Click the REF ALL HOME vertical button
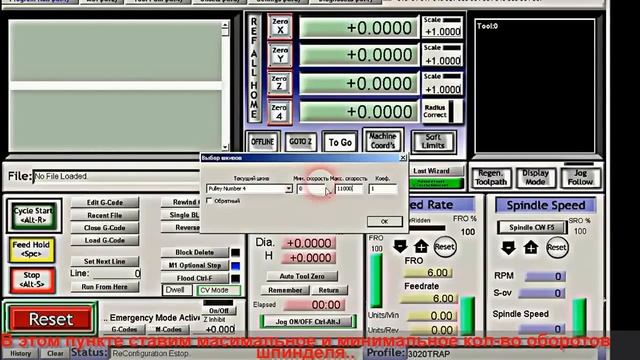This screenshot has height=360, width=640. [254, 68]
